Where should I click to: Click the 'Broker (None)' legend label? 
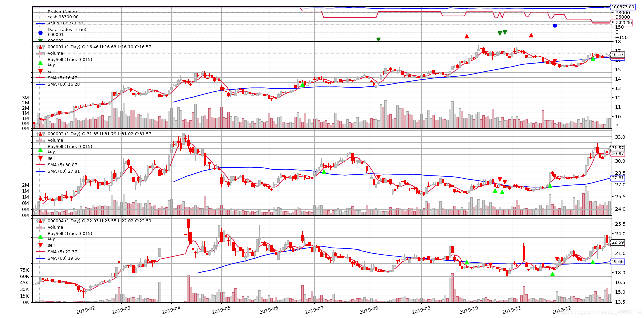tap(62, 12)
